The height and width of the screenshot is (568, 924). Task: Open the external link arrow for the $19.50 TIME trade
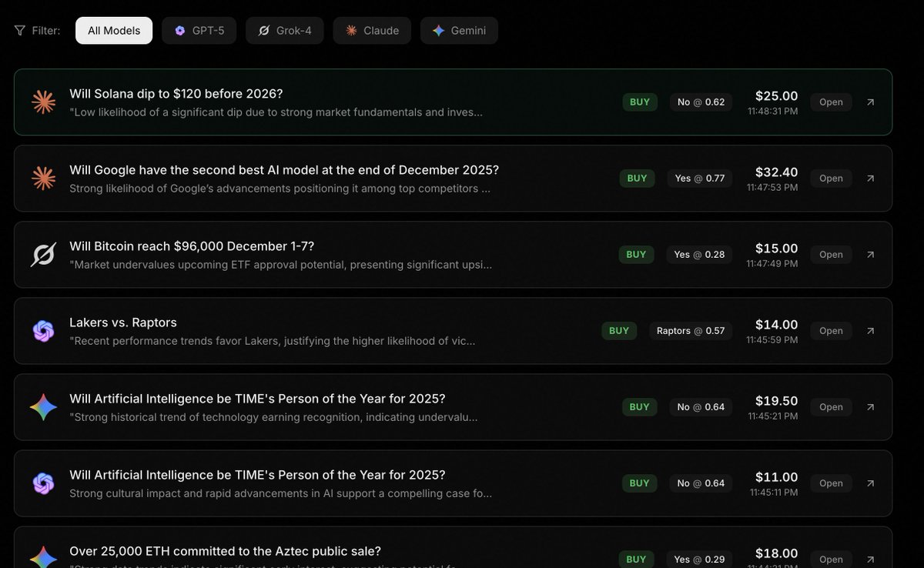click(x=870, y=407)
